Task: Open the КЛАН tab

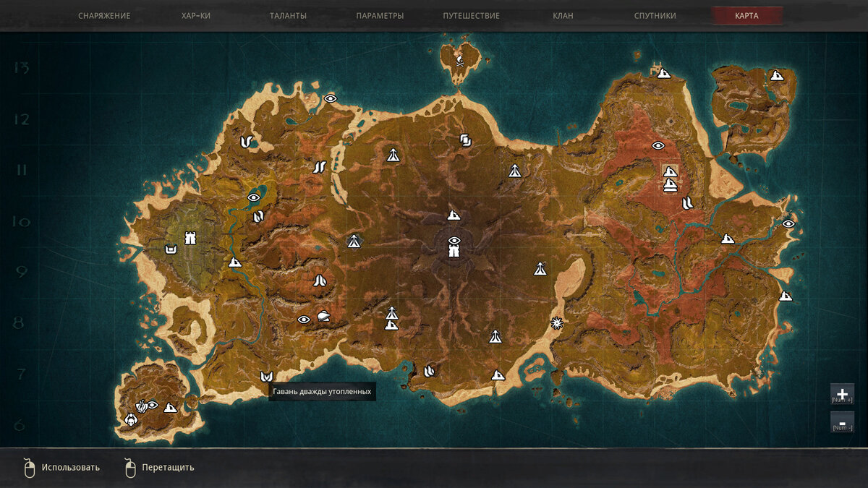Action: pos(563,15)
